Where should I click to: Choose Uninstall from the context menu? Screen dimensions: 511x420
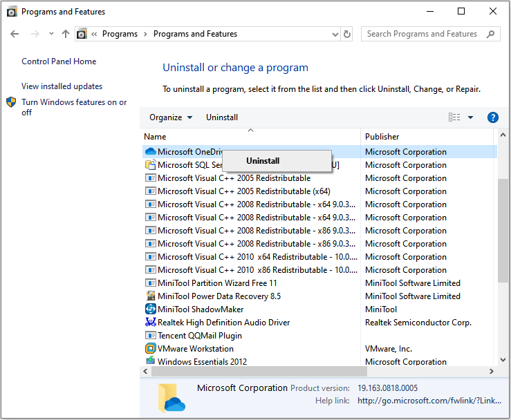coord(277,160)
